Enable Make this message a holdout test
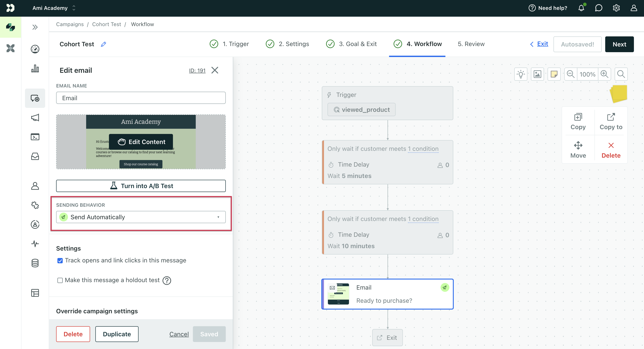Screen dimensions: 644x349 pos(60,280)
